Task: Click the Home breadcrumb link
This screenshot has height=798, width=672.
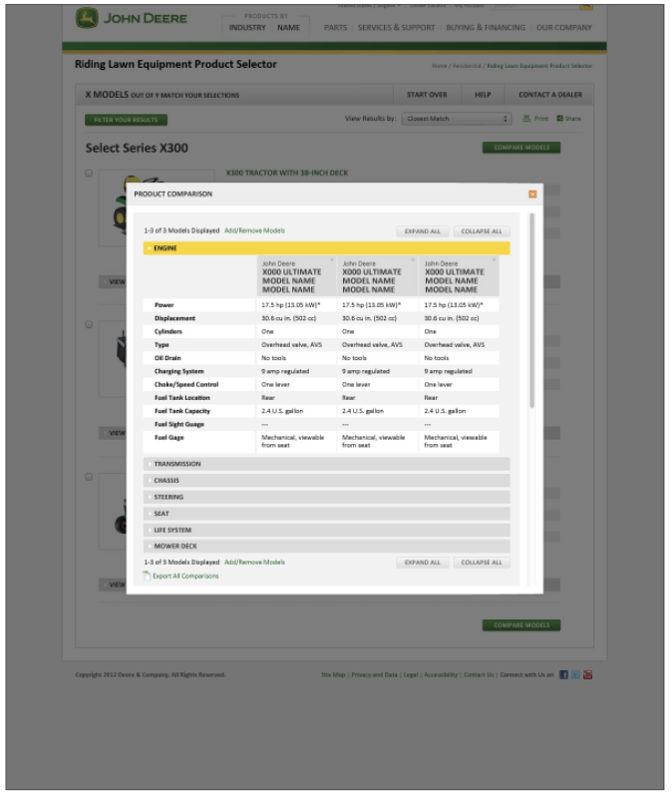Action: [439, 66]
